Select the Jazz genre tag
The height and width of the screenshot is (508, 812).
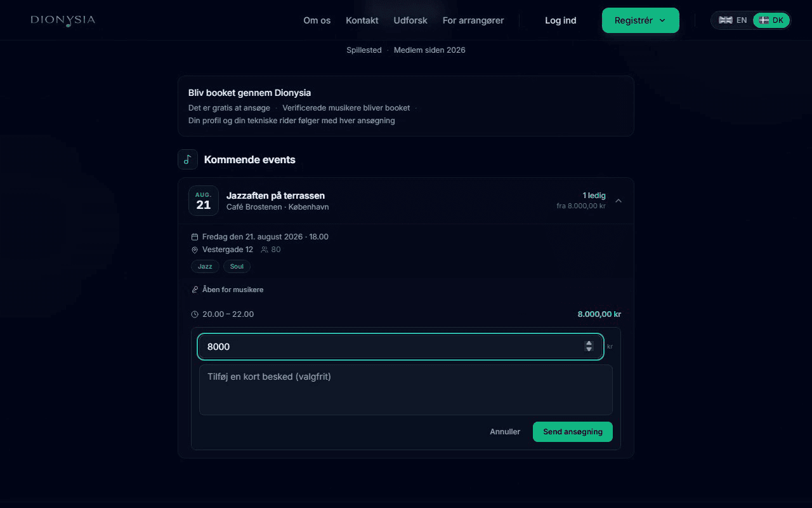point(205,267)
